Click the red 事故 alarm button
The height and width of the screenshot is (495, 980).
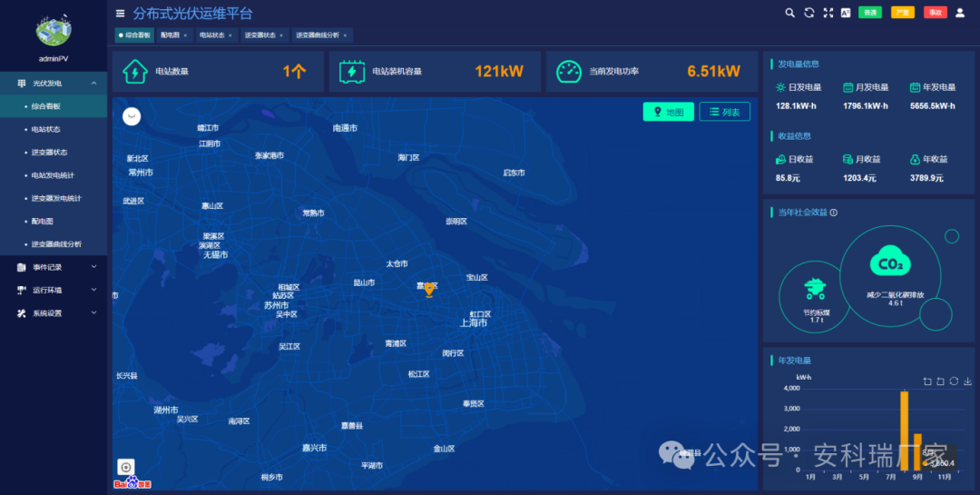point(935,13)
